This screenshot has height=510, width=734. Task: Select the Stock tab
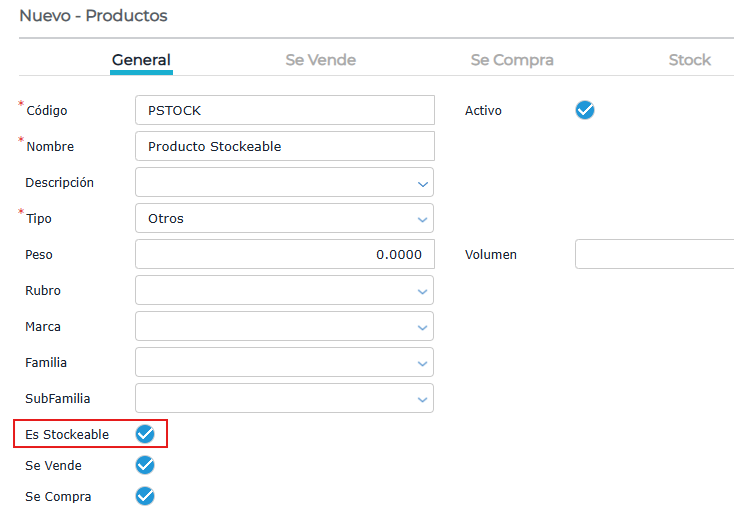pyautogui.click(x=689, y=60)
